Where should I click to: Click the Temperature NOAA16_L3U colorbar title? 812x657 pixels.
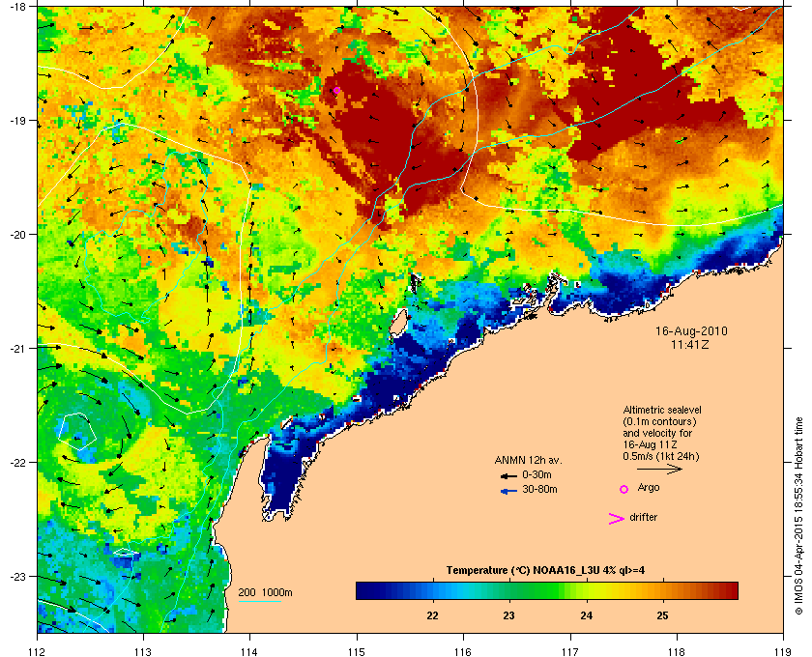pyautogui.click(x=545, y=571)
